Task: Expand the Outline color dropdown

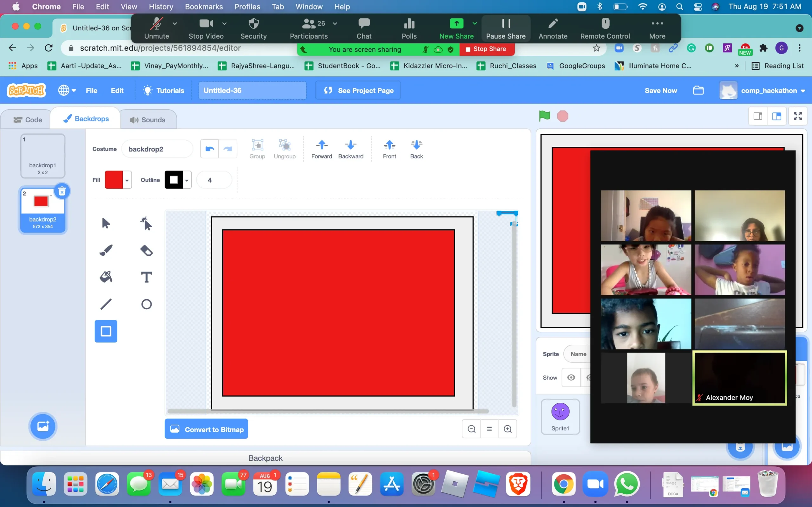Action: pos(187,180)
